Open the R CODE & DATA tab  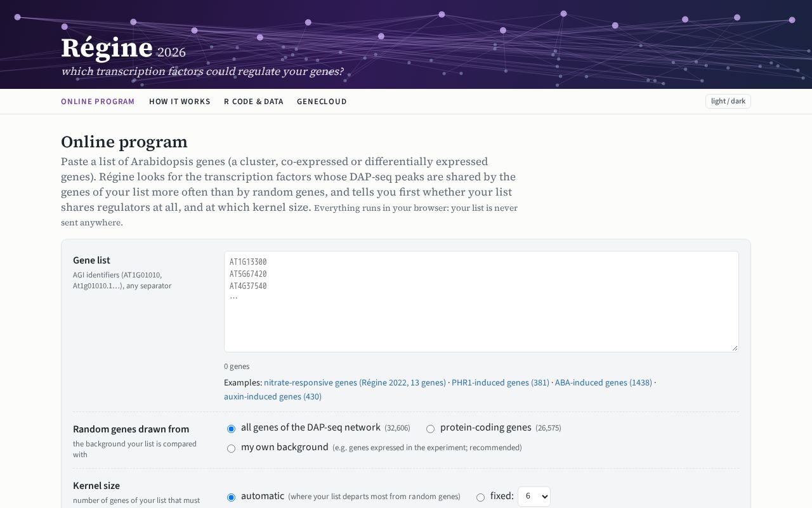pos(254,102)
